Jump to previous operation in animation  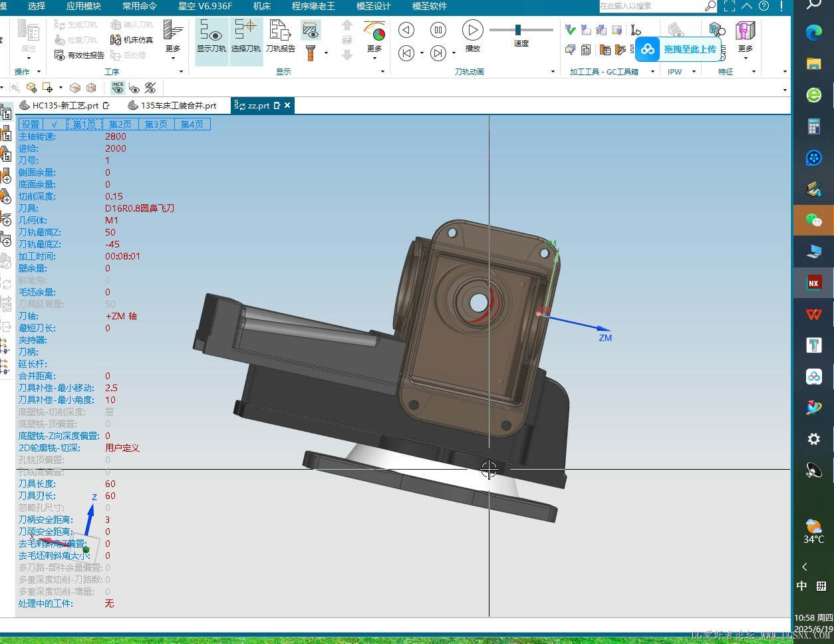click(406, 53)
